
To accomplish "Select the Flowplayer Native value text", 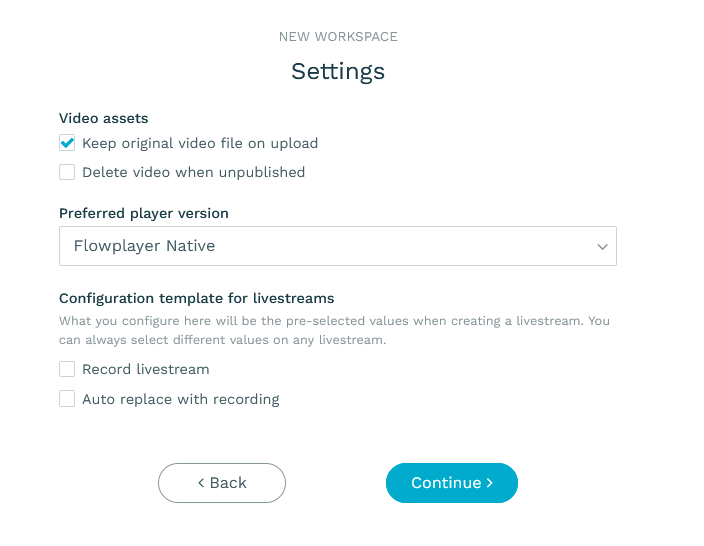I will pos(144,246).
